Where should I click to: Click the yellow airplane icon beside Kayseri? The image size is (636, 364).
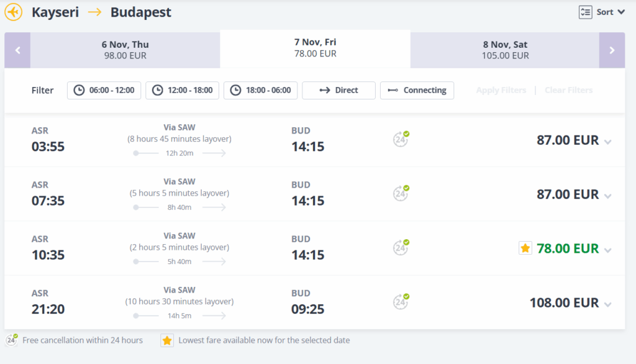click(13, 12)
